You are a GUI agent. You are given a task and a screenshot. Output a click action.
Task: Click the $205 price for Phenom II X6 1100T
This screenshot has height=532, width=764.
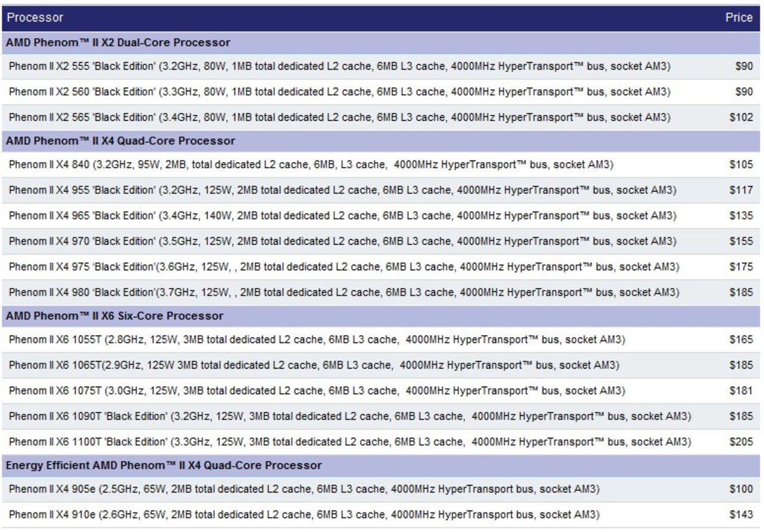point(741,442)
